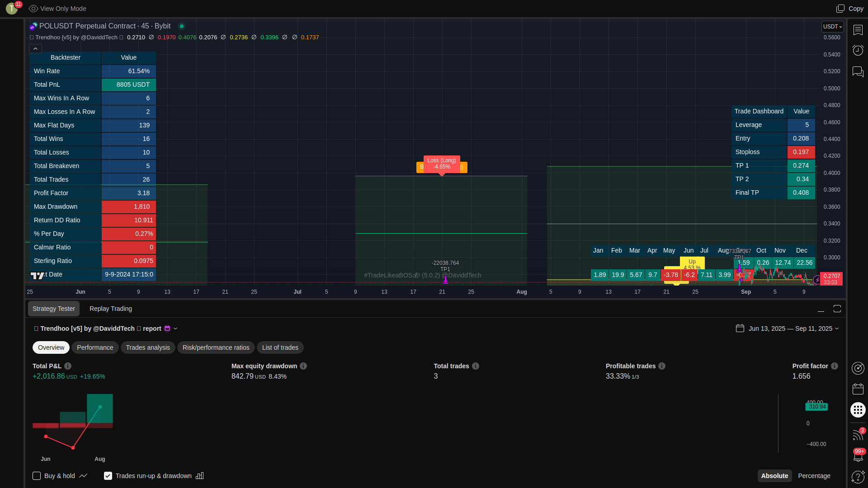Click the Max Drawdown value 1,810
868x488 pixels.
point(129,206)
